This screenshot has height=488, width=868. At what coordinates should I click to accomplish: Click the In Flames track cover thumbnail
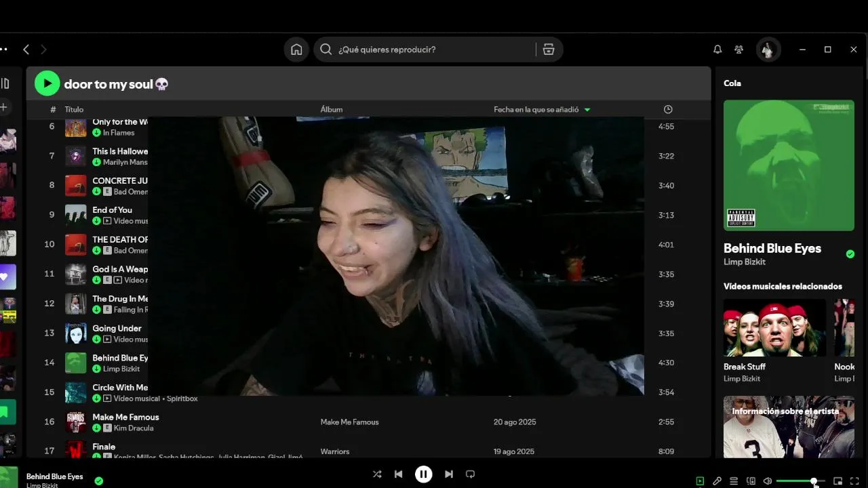[76, 127]
